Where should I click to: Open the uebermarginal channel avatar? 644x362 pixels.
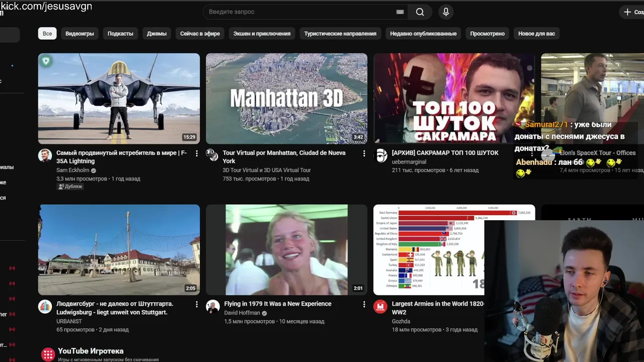coord(382,155)
